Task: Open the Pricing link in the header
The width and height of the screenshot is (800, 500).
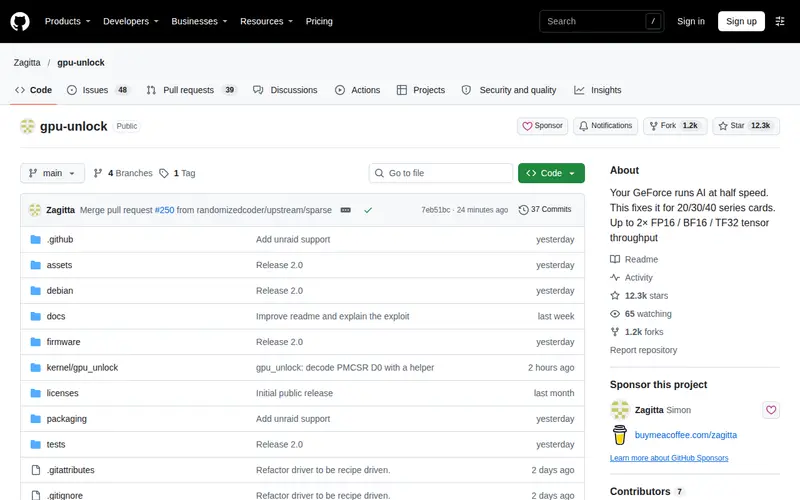Action: tap(319, 21)
